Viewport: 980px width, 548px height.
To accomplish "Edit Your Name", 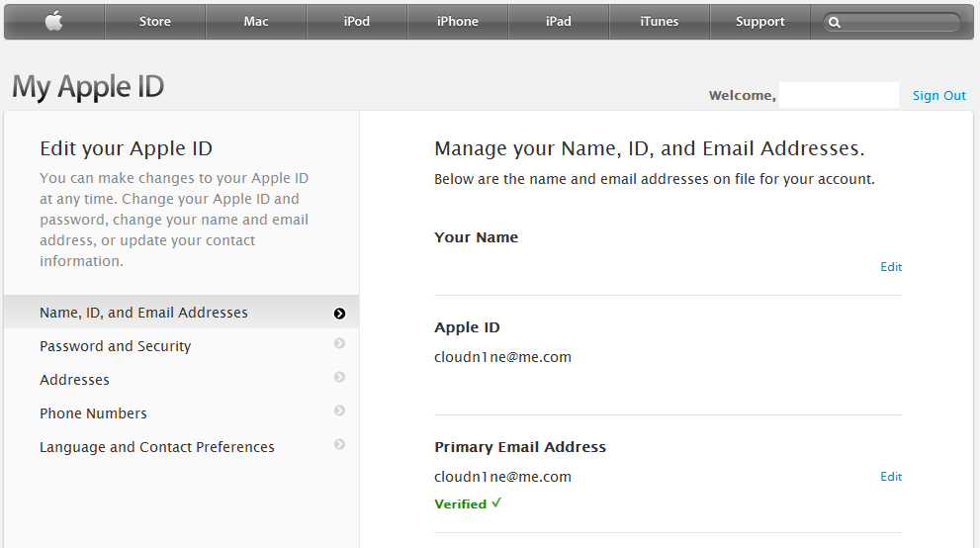I will [891, 267].
